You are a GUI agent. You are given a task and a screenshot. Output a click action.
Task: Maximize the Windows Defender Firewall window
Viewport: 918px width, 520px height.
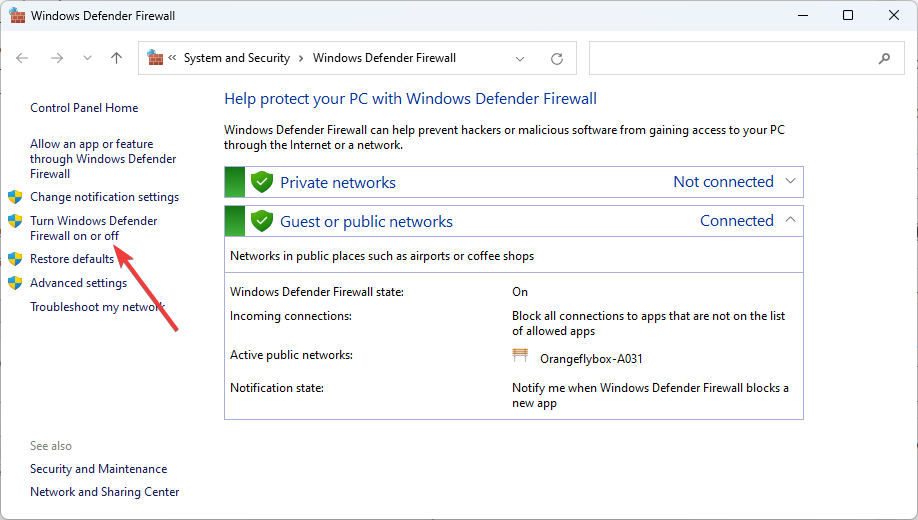pos(848,15)
